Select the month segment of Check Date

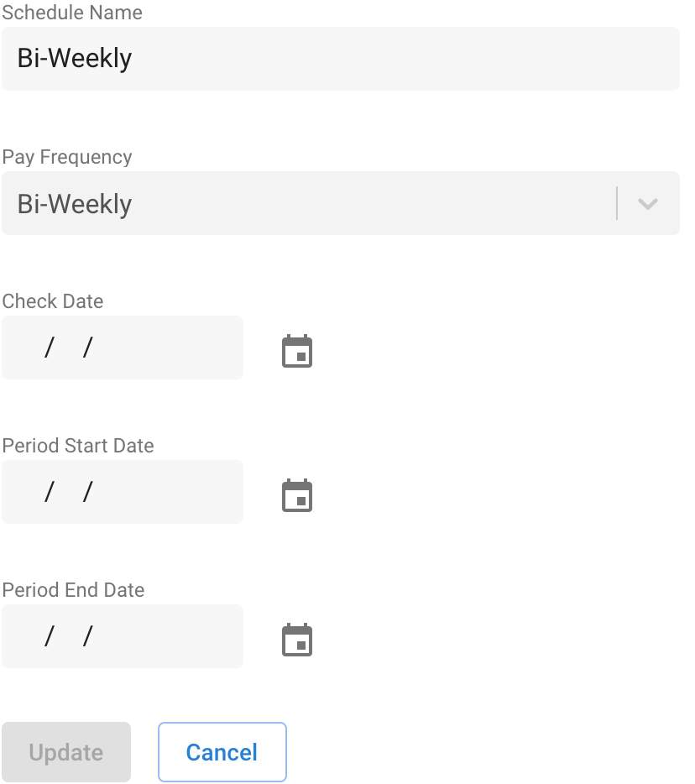coord(30,348)
